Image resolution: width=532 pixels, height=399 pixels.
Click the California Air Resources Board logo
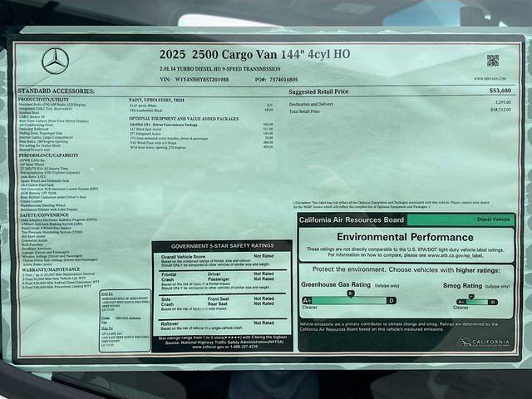[483, 342]
